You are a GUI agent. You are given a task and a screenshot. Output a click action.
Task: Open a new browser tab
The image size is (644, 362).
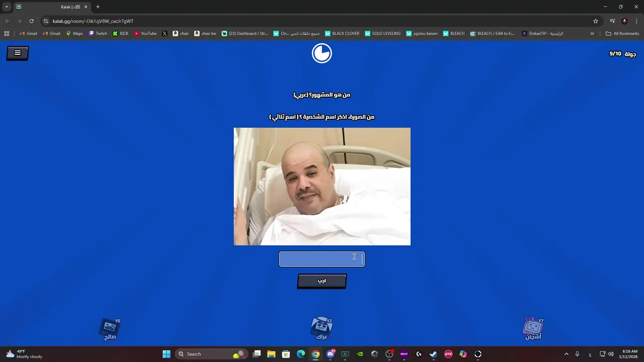tap(98, 7)
